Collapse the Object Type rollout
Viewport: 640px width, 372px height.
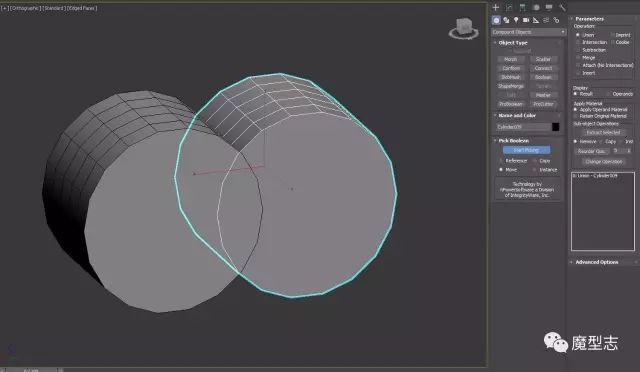click(x=513, y=42)
